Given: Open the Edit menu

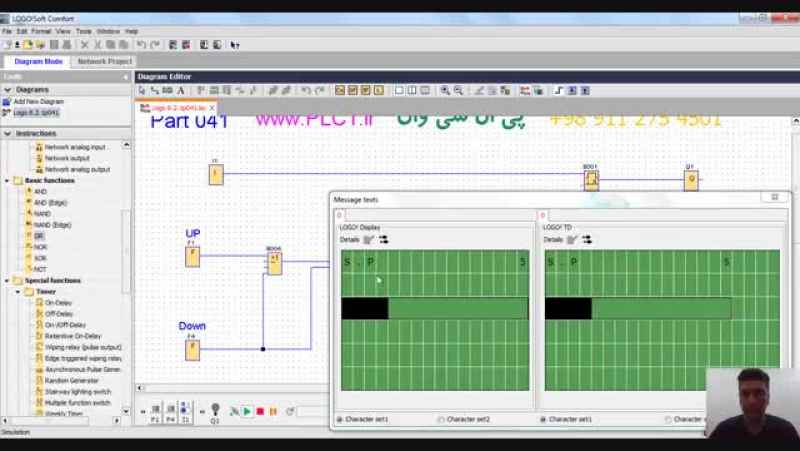Looking at the screenshot, I should tap(22, 31).
